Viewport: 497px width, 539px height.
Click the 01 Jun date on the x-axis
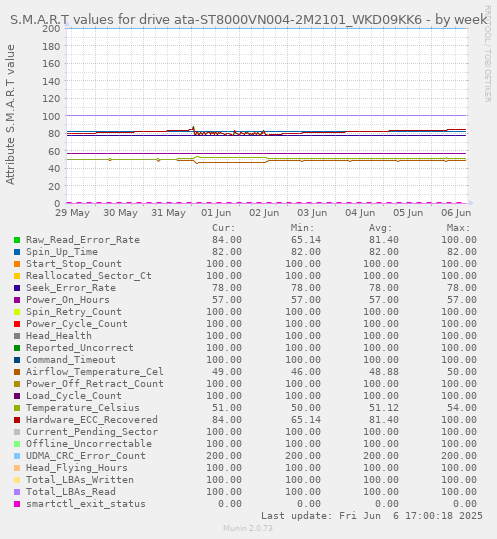[x=216, y=213]
